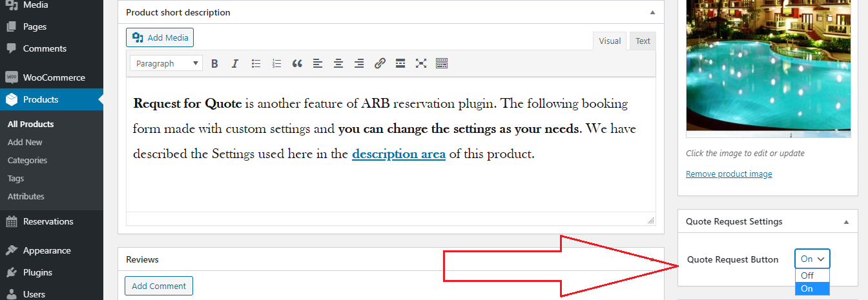This screenshot has height=300, width=868.
Task: Enter distraction-free fullscreen mode
Action: (421, 63)
